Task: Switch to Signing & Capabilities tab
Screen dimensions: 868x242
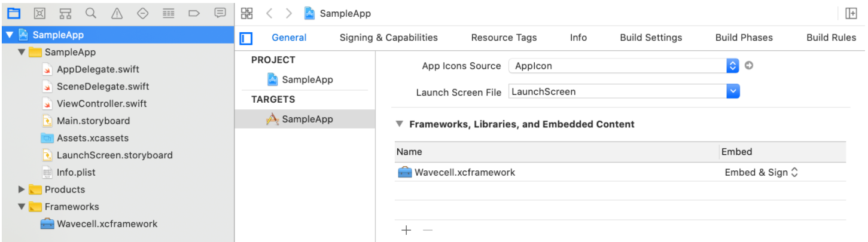Action: (x=389, y=38)
